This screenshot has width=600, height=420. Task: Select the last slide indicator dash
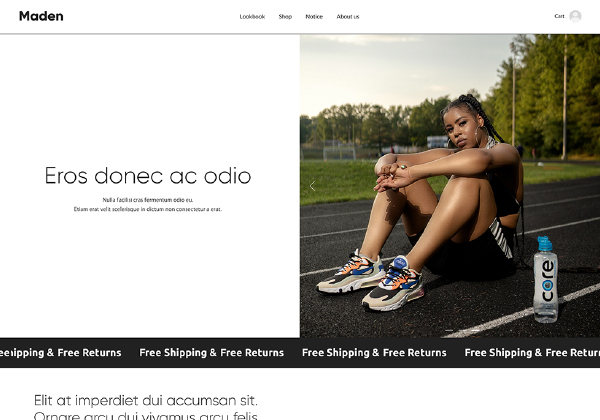(x=475, y=330)
